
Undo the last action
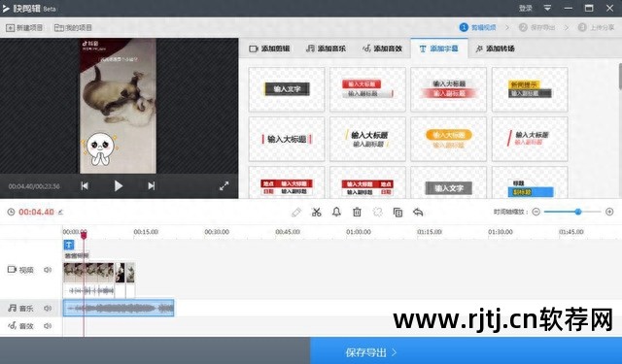tap(418, 213)
